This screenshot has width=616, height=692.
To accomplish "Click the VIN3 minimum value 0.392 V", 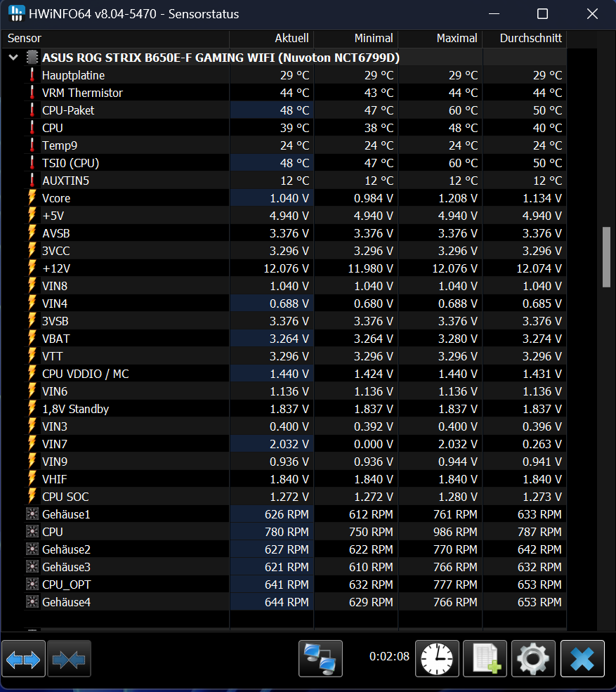I will [x=373, y=426].
